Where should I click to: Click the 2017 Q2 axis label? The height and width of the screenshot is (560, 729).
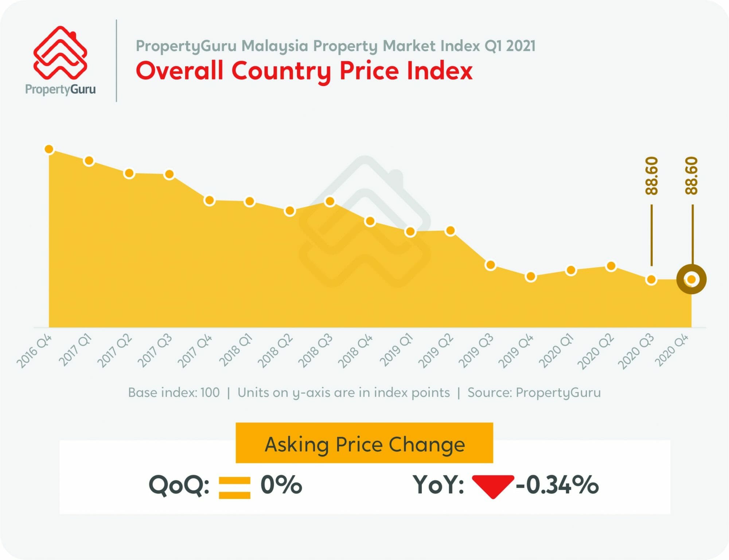[x=115, y=351]
